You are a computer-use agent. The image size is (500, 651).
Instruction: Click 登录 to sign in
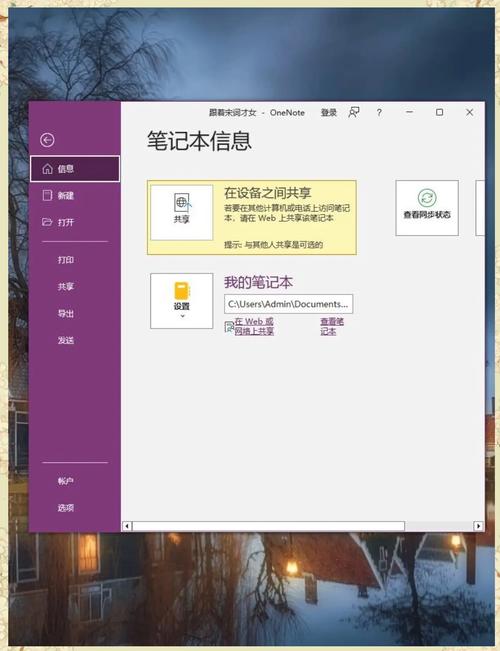[x=328, y=113]
